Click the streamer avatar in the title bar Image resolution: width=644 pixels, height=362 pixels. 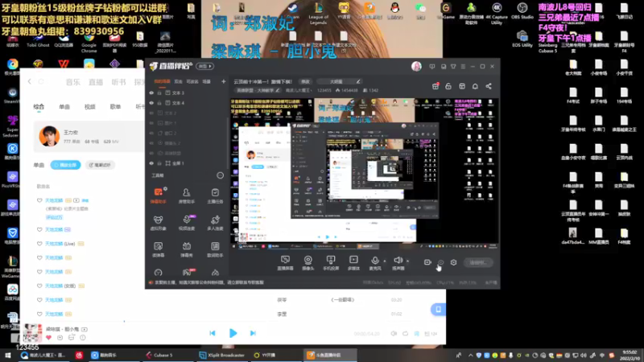[416, 67]
